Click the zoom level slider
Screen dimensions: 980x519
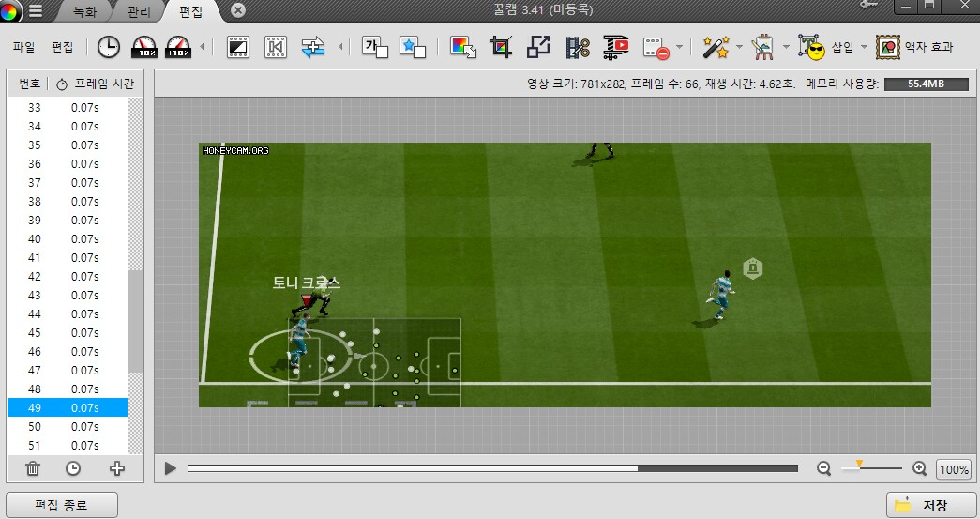click(871, 468)
